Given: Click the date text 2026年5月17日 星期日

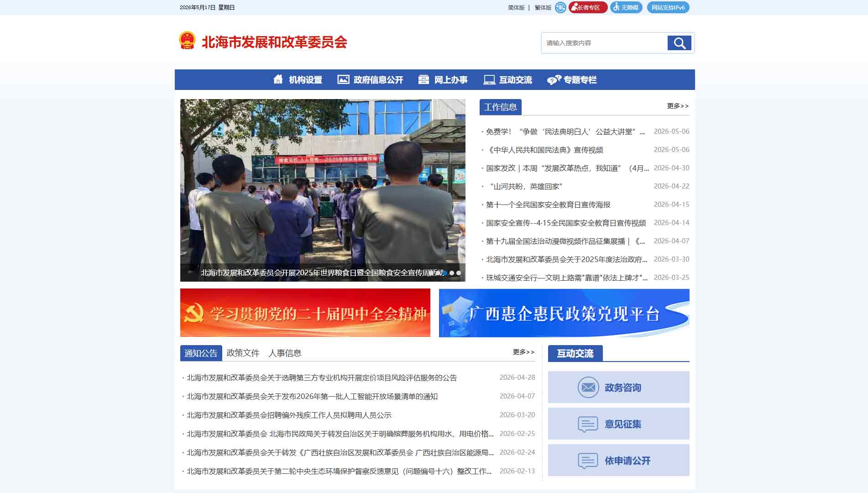Looking at the screenshot, I should (207, 7).
